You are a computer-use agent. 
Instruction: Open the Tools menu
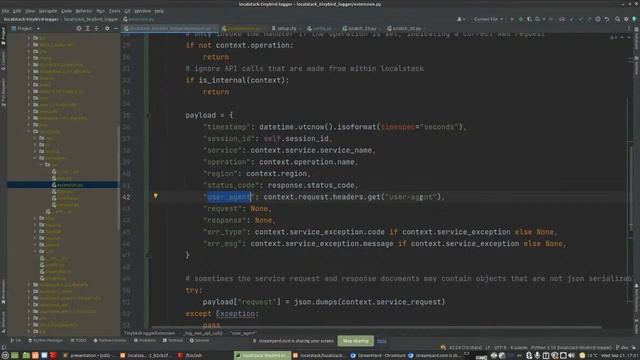click(x=115, y=11)
